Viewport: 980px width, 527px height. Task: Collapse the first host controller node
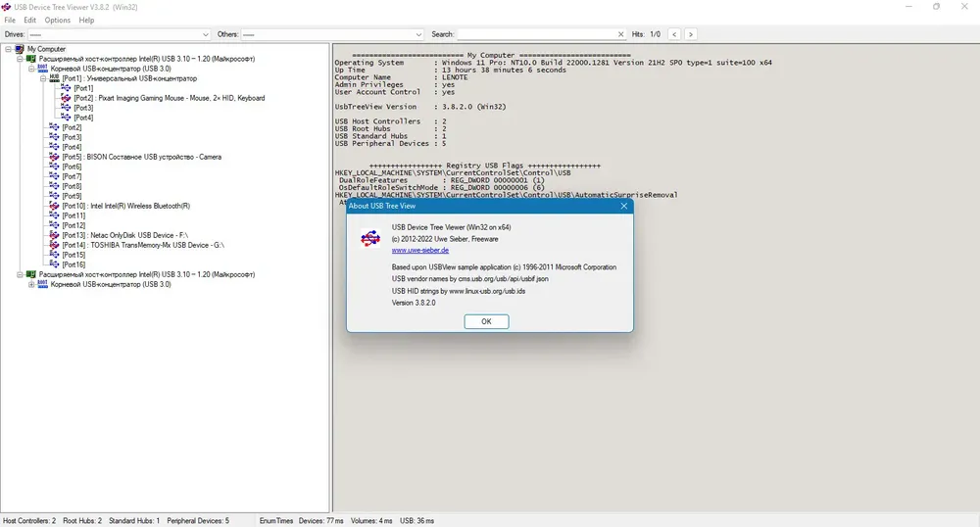(x=20, y=59)
